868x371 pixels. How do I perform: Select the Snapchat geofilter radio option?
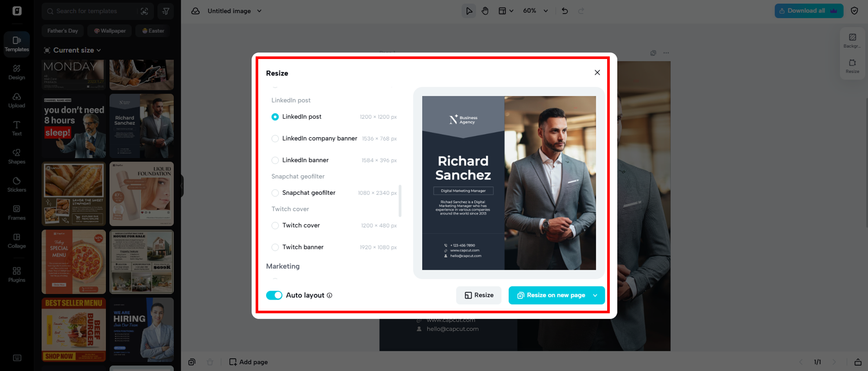(x=275, y=193)
